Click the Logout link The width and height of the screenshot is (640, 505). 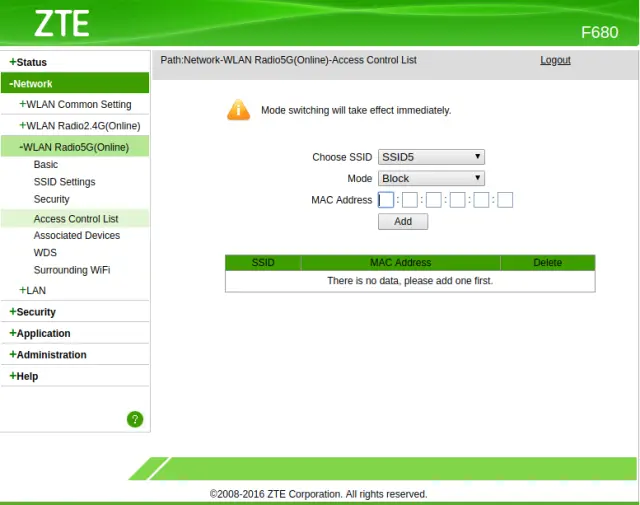(555, 60)
